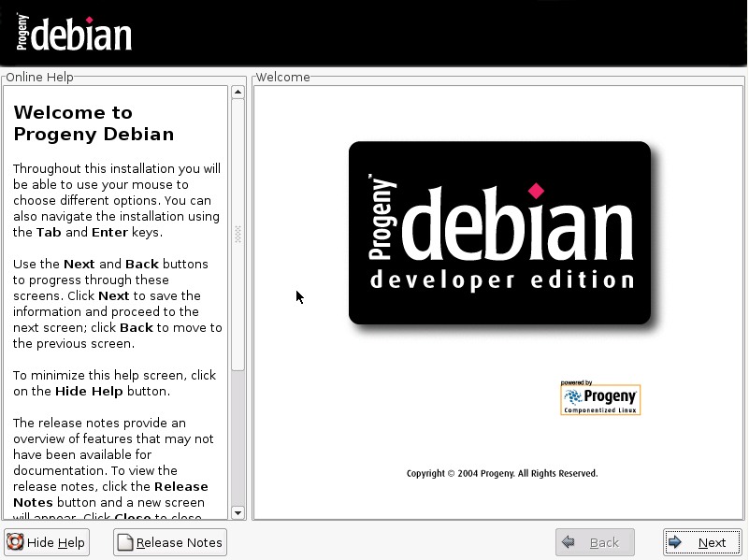Screen dimensions: 749x560
Task: Click the powered by Progeny badge
Action: [x=600, y=398]
